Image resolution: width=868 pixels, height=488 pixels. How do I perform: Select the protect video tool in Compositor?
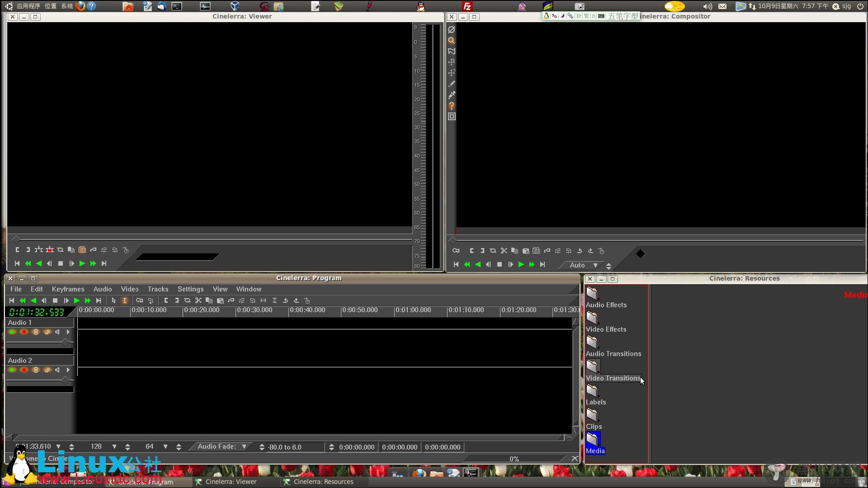(451, 30)
